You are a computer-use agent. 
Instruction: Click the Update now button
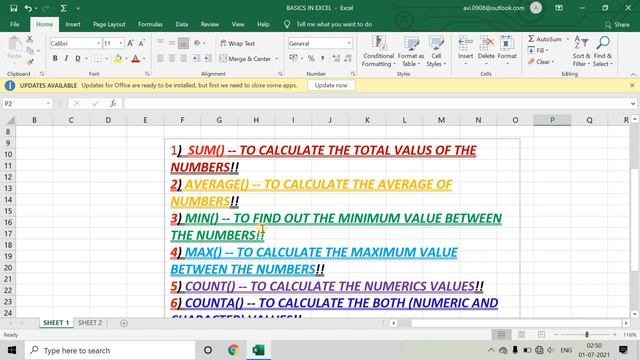[331, 85]
